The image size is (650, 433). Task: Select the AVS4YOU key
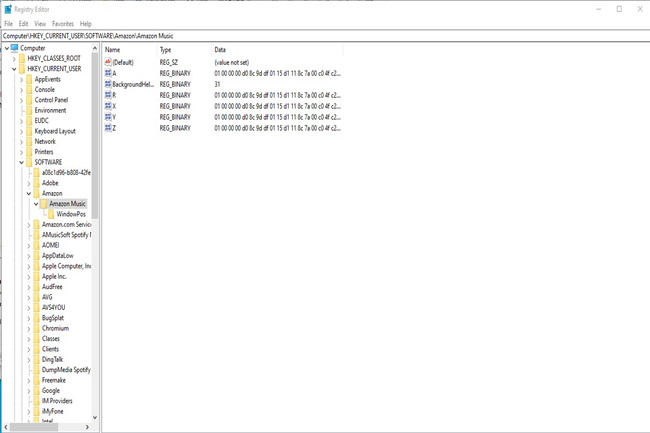(x=53, y=307)
